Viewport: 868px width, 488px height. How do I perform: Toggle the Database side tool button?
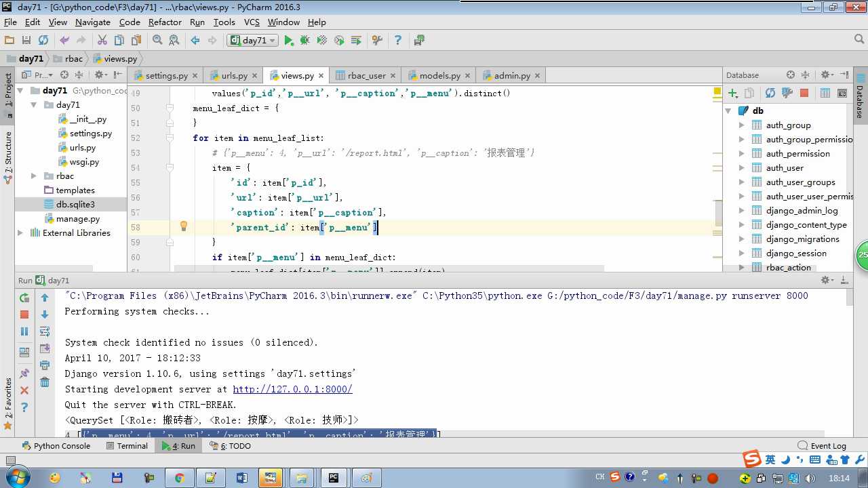point(859,98)
